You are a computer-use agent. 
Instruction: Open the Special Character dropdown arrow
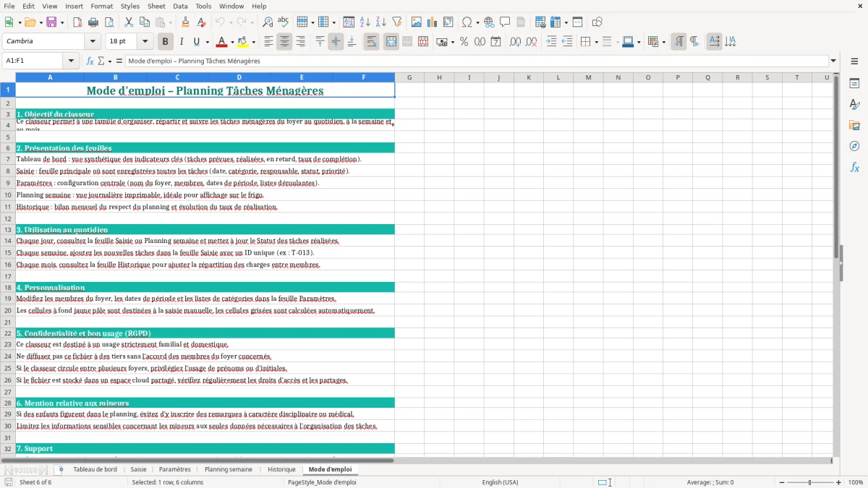477,22
